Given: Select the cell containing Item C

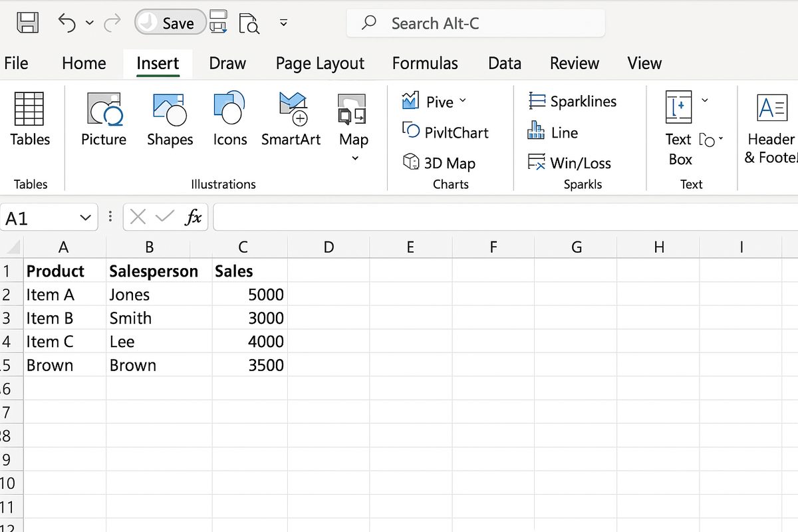Looking at the screenshot, I should [65, 341].
